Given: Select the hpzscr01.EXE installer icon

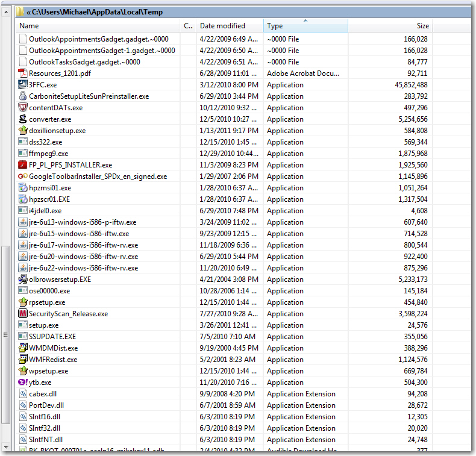Looking at the screenshot, I should tap(23, 199).
